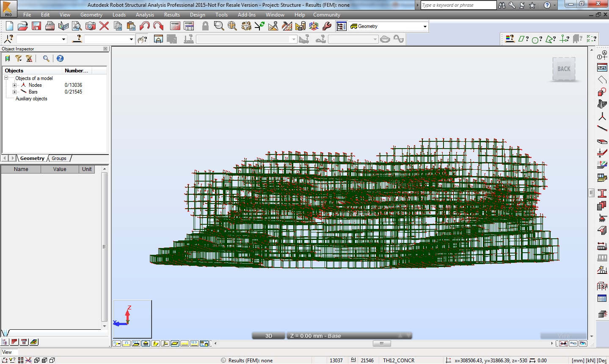This screenshot has width=609, height=364.
Task: Switch to the Groups tab
Action: (59, 158)
